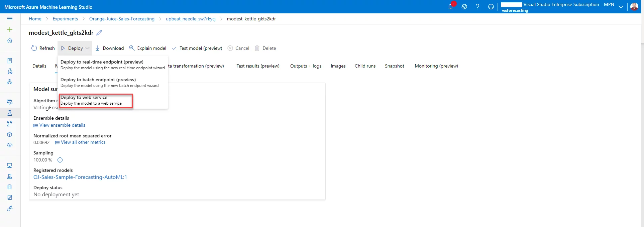This screenshot has height=227, width=644.
Task: Switch to Outputs + logs tab
Action: tap(306, 66)
